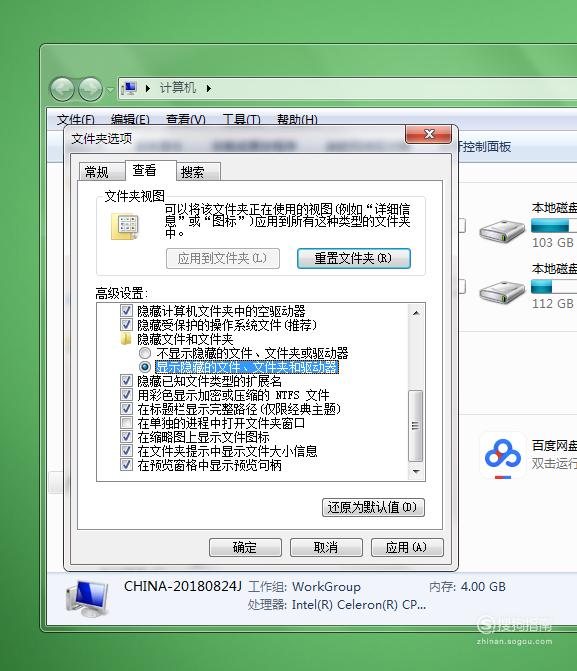The height and width of the screenshot is (671, 577).
Task: Toggle 在标题栏显示完整路径 checkbox
Action: click(x=126, y=409)
